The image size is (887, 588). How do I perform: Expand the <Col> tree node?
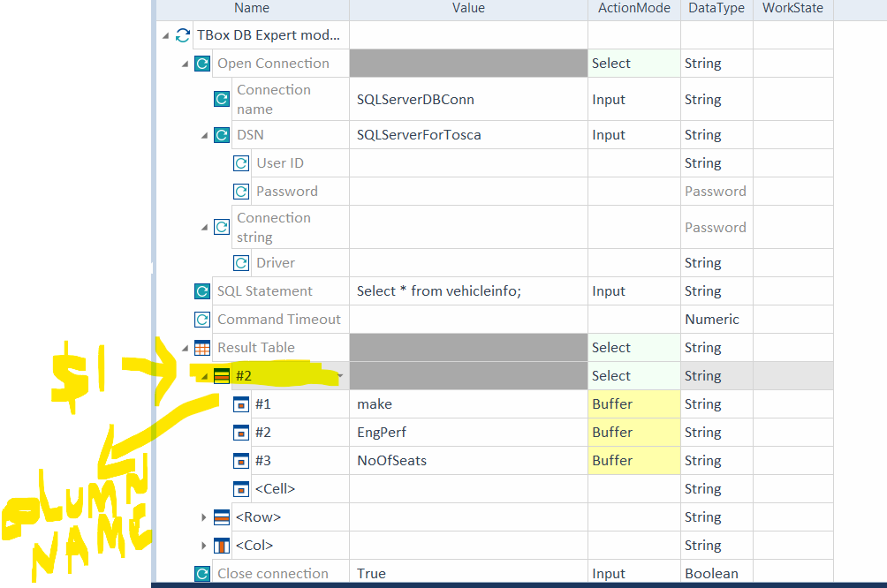(204, 546)
